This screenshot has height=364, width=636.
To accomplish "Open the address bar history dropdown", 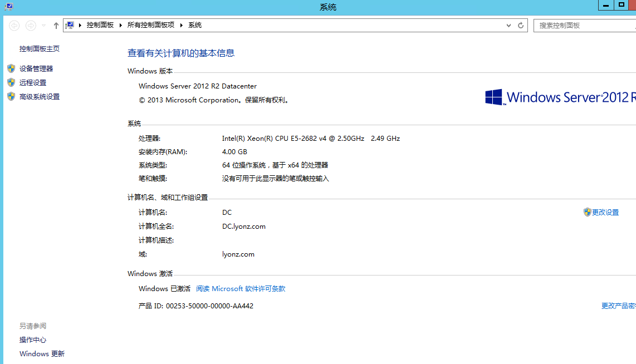I will 508,26.
